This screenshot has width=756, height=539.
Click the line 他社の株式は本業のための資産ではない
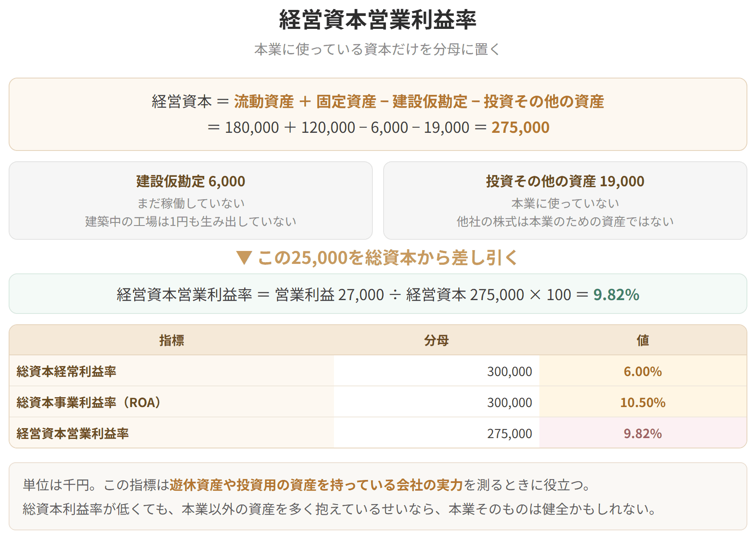point(565,221)
